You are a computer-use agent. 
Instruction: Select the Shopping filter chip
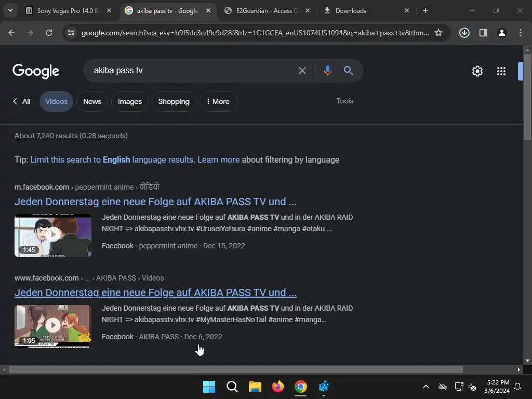pos(174,101)
